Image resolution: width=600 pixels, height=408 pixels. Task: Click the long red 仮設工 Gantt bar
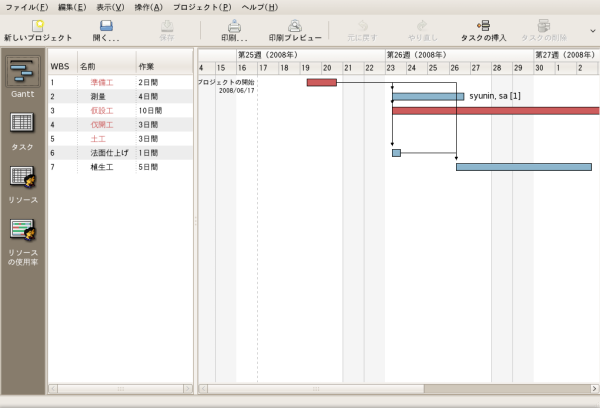(x=496, y=111)
